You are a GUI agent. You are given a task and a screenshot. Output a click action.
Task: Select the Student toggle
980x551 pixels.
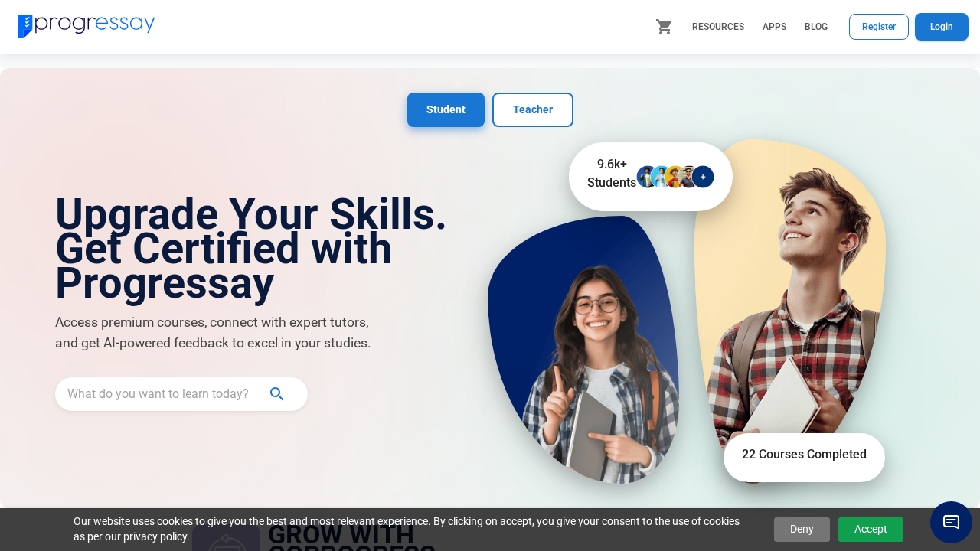pyautogui.click(x=446, y=109)
